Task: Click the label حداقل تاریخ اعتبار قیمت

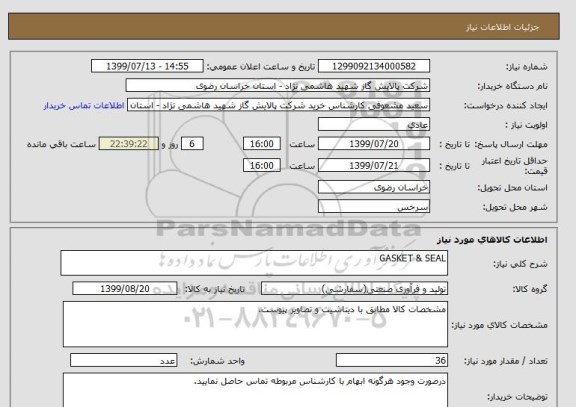Action: point(514,166)
